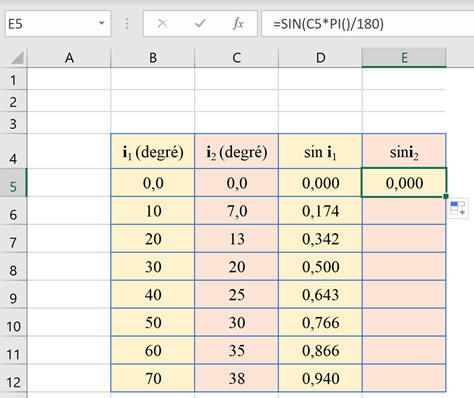
Task: Select cell D7 with value 0,342
Action: point(320,239)
